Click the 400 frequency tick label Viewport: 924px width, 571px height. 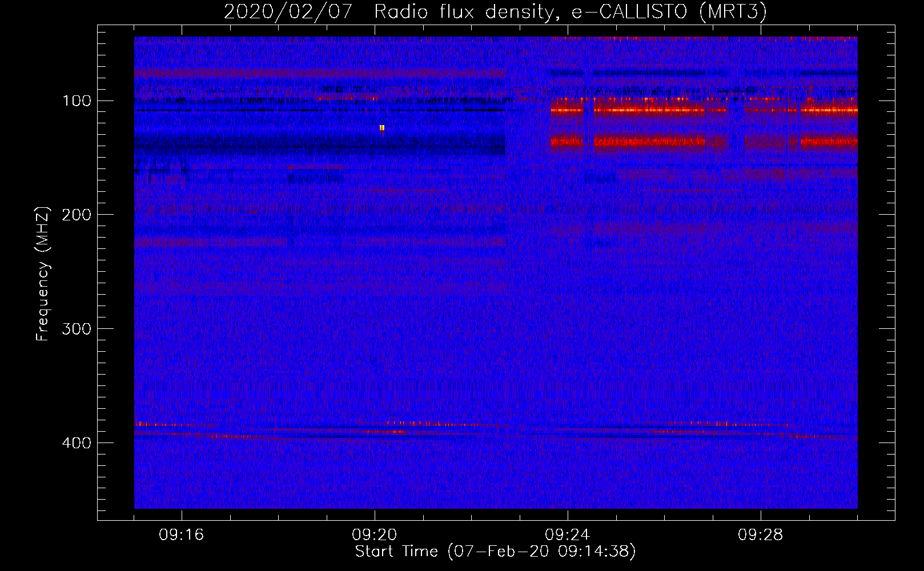click(77, 443)
